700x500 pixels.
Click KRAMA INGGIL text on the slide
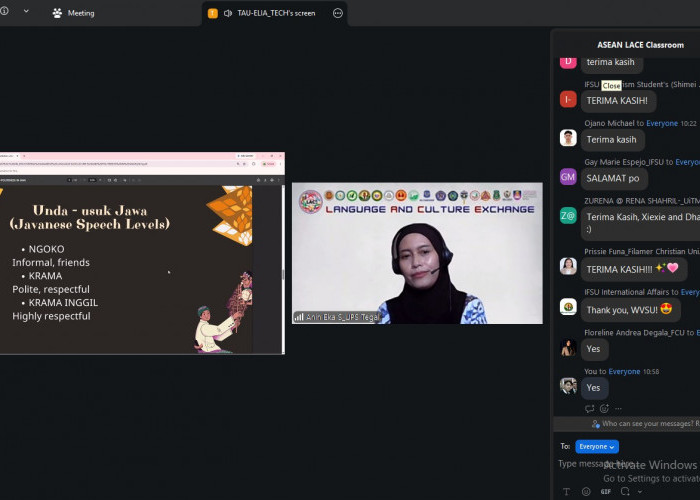tap(63, 303)
